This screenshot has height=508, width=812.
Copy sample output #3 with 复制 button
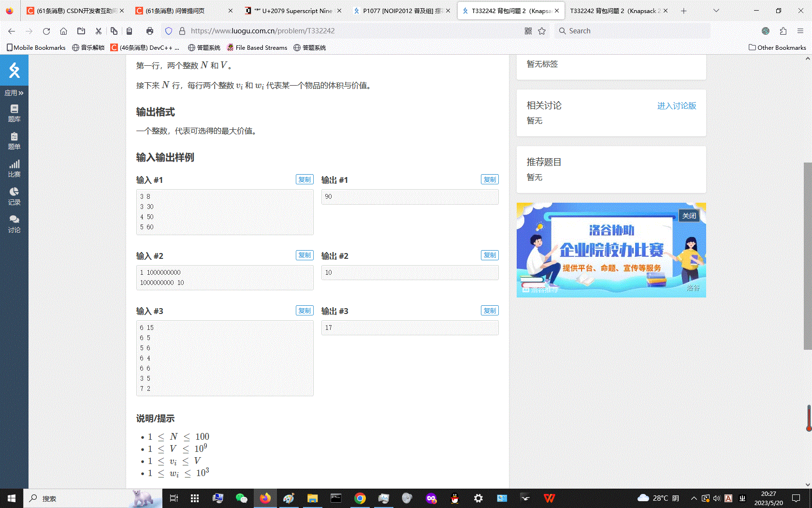click(x=490, y=311)
